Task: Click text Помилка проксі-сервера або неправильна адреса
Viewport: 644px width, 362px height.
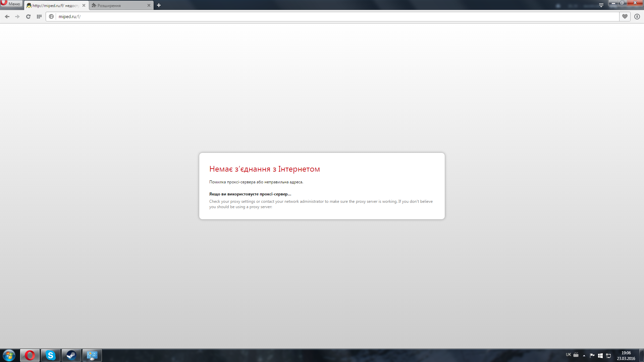Action: click(x=256, y=182)
